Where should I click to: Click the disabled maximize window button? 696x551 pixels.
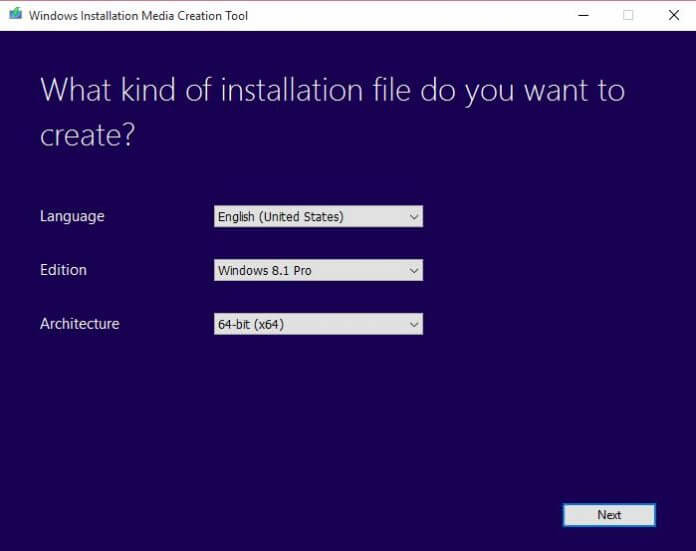click(x=628, y=15)
